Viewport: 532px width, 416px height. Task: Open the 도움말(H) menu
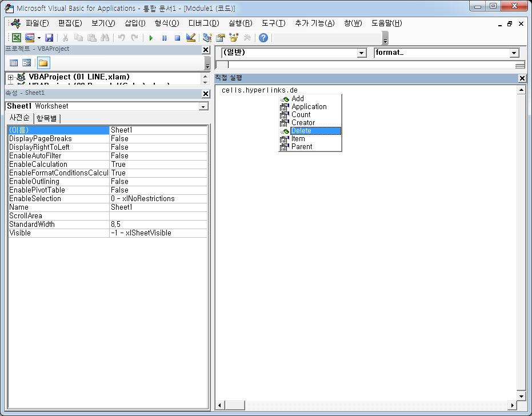pos(386,23)
